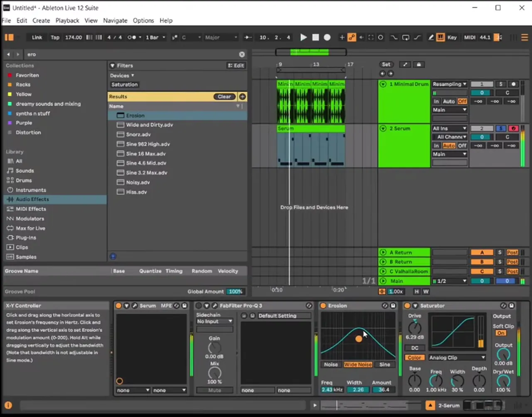The width and height of the screenshot is (532, 417).
Task: Open the 1 Bar quantization dropdown
Action: [155, 37]
